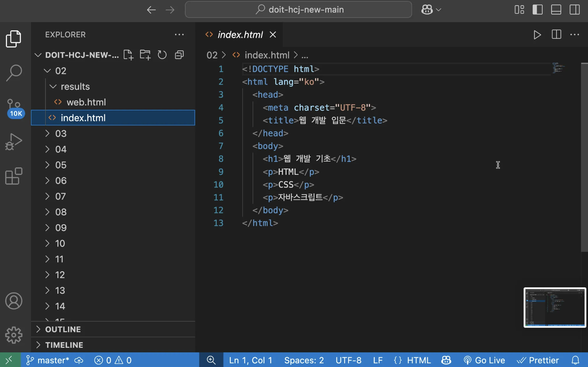Click the New Folder icon in Explorer
This screenshot has height=367, width=588.
145,55
